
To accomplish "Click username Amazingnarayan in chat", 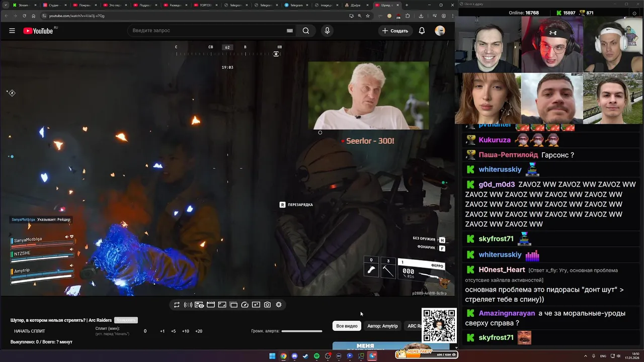I will 507,313.
